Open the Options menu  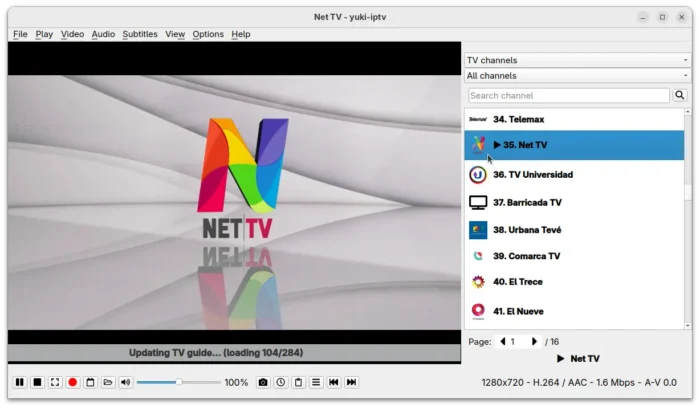208,34
